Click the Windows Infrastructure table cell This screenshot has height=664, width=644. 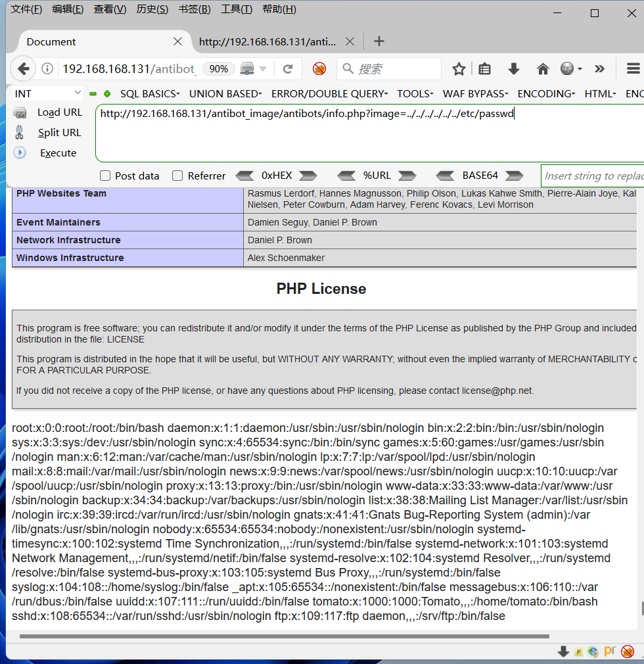pos(127,258)
